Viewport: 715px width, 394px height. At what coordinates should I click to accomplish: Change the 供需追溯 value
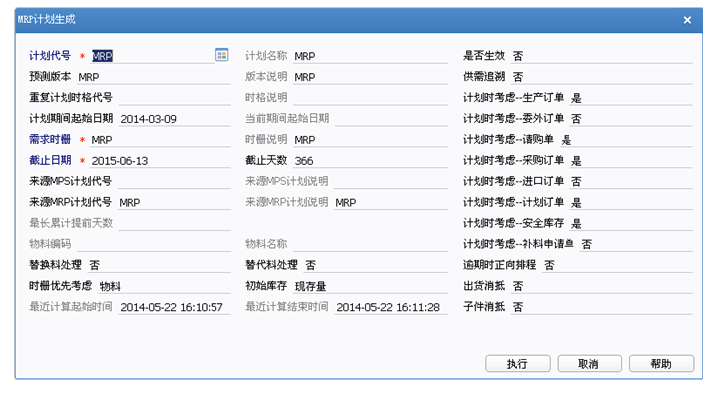point(602,77)
